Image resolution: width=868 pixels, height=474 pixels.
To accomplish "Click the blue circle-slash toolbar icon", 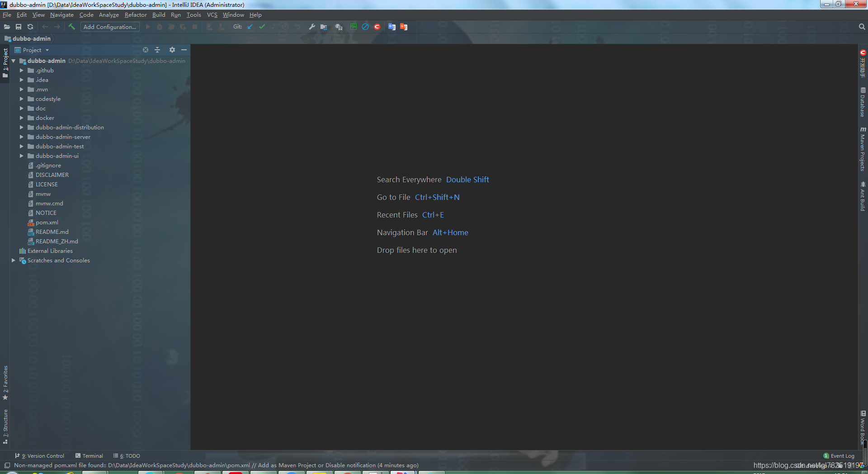I will (x=365, y=27).
